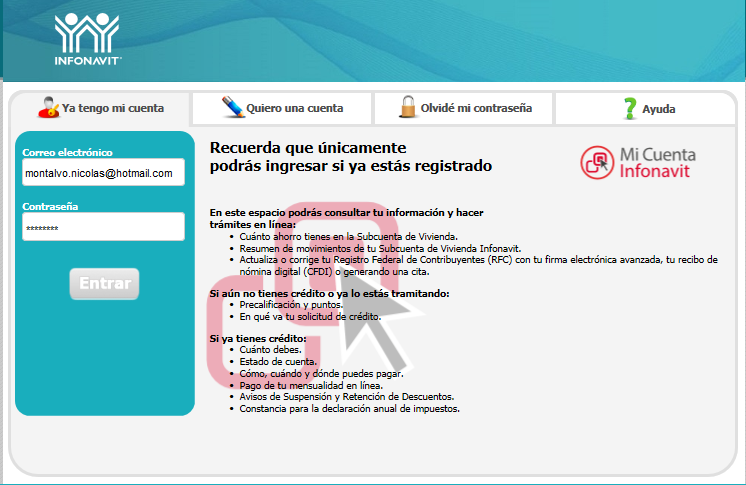Select the Ayuda tab
Viewport: 746px width, 485px height.
(x=658, y=109)
